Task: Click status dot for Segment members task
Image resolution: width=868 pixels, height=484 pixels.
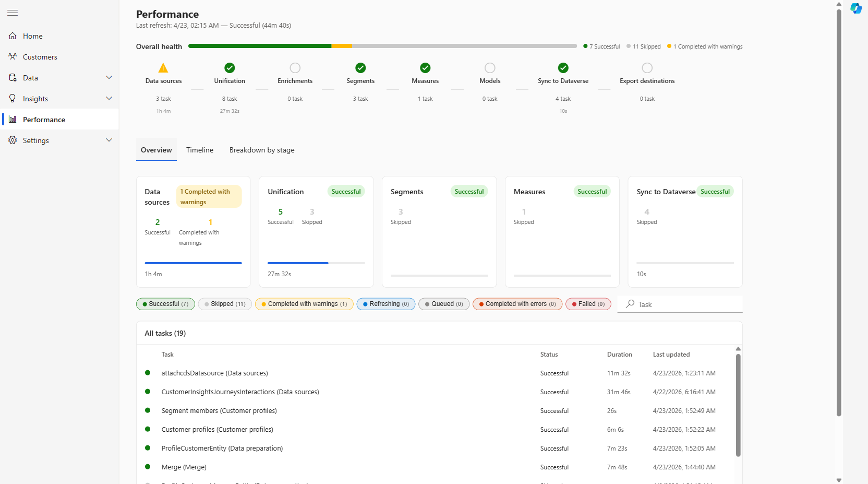Action: [x=148, y=410]
